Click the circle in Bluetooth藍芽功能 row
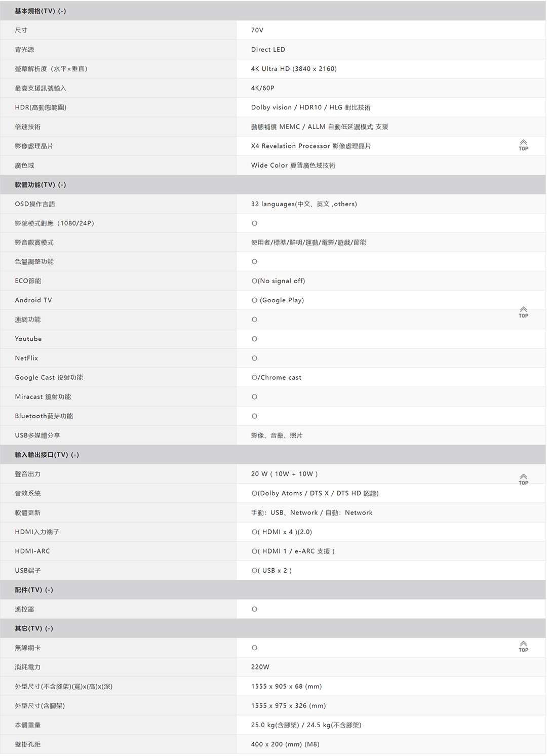This screenshot has height=756, width=547. [x=254, y=416]
